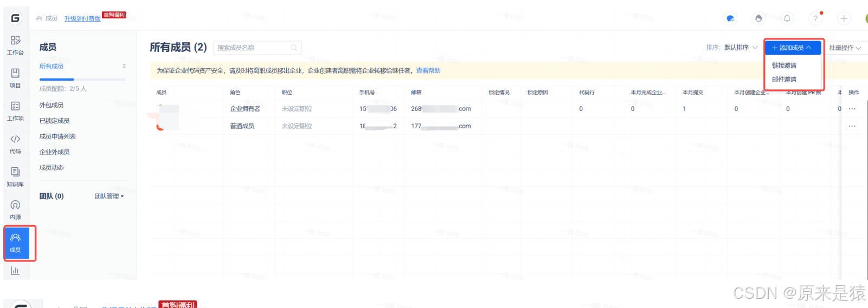
Task: Click the 职位 column header
Action: click(x=287, y=93)
